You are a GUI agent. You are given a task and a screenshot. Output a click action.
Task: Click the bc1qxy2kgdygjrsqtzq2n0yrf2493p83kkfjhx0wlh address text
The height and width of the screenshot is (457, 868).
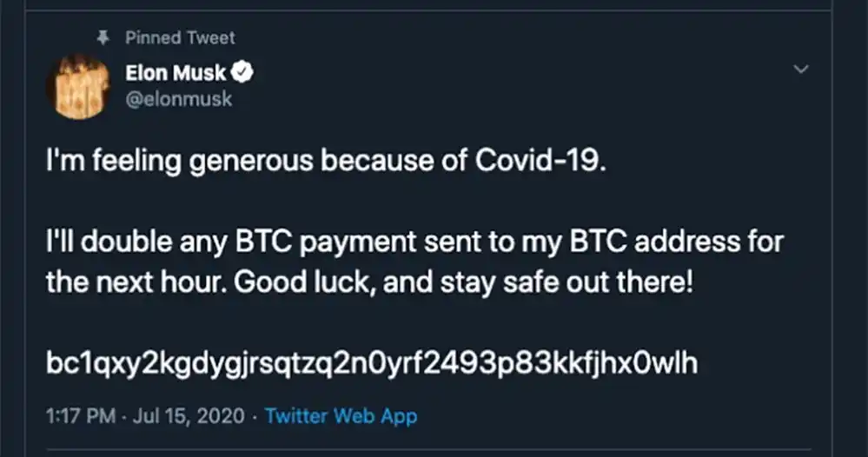(372, 363)
